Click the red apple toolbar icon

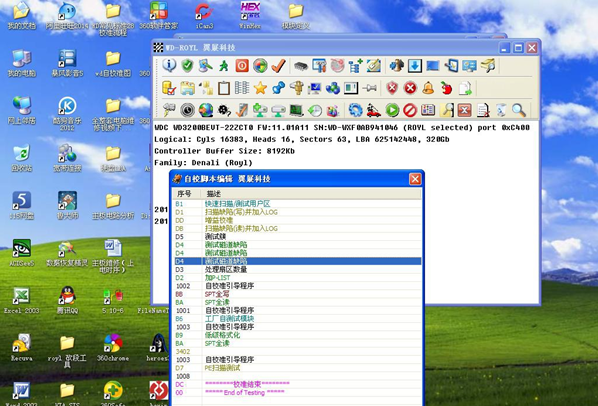(446, 88)
